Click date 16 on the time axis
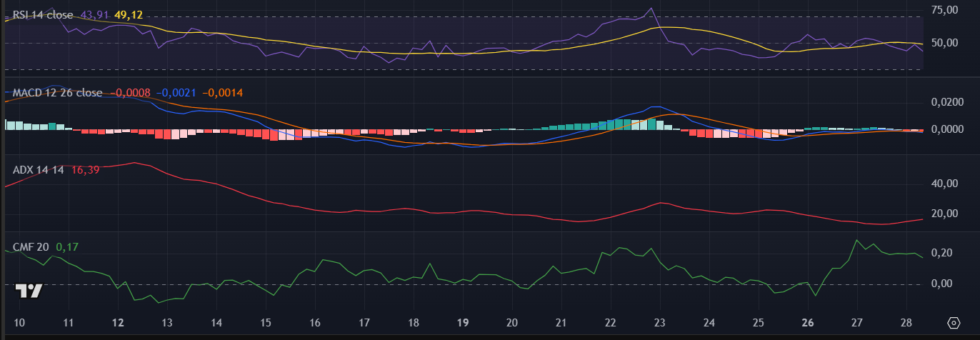This screenshot has height=340, width=980. [315, 322]
